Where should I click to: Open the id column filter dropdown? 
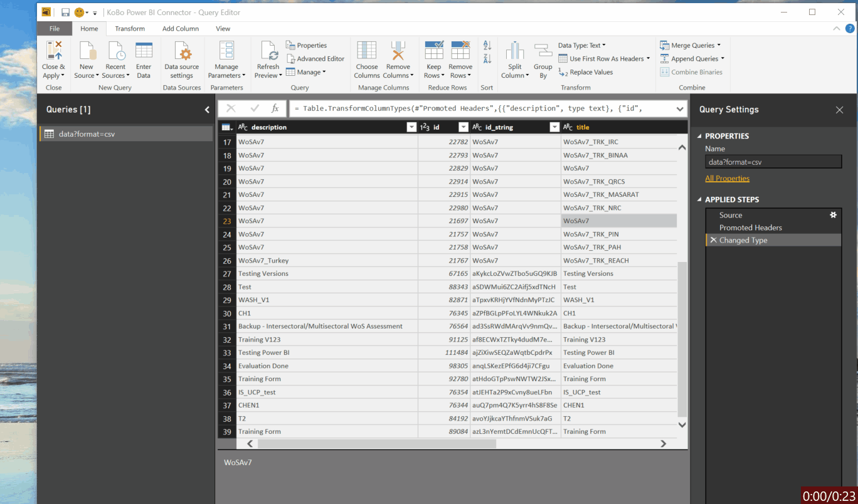[463, 127]
